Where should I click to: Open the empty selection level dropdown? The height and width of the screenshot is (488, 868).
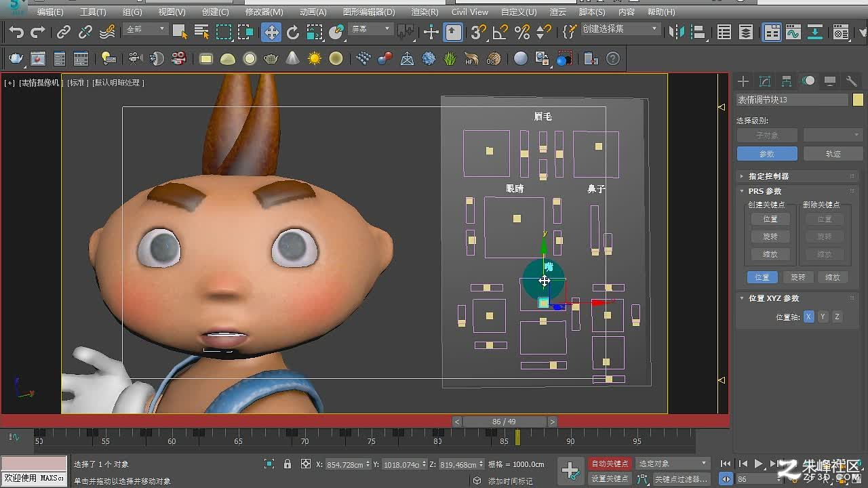(x=833, y=136)
